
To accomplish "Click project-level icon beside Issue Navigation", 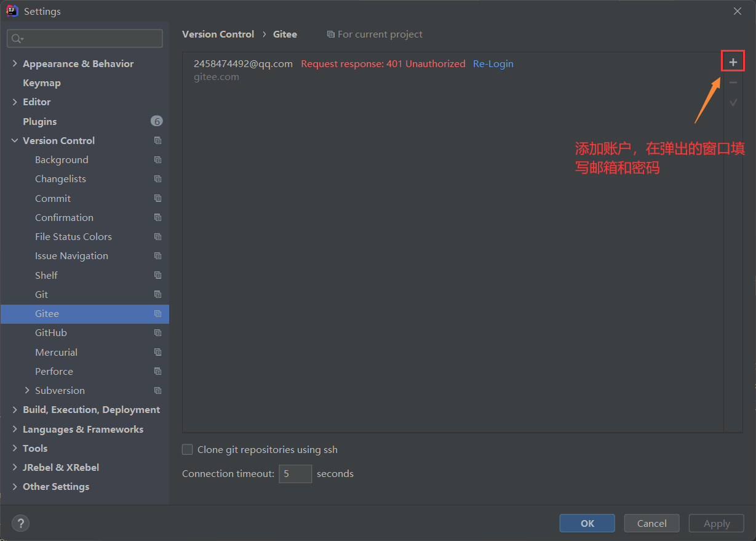I will pos(157,255).
